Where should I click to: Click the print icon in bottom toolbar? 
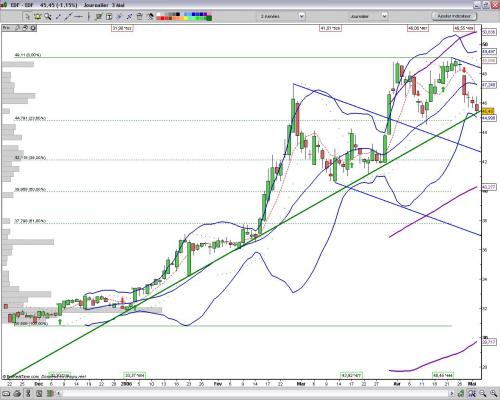[17, 393]
